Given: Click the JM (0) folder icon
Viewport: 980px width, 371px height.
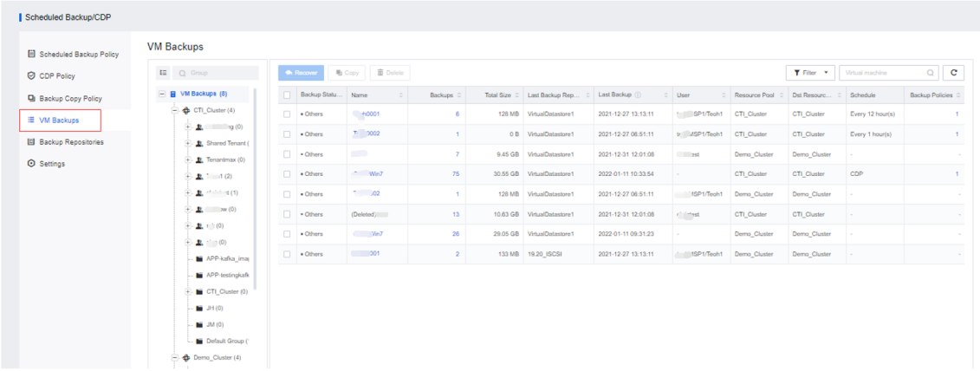Looking at the screenshot, I should [x=198, y=325].
